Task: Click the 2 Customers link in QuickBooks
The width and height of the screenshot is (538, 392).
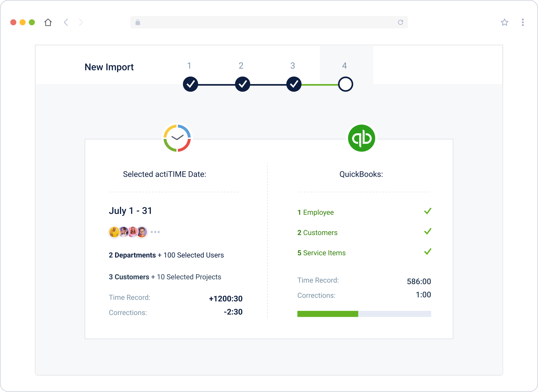Action: (317, 233)
